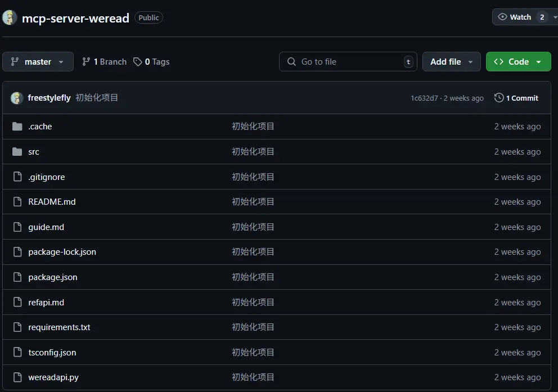Click the commit history clock icon
The image size is (558, 392).
click(499, 98)
